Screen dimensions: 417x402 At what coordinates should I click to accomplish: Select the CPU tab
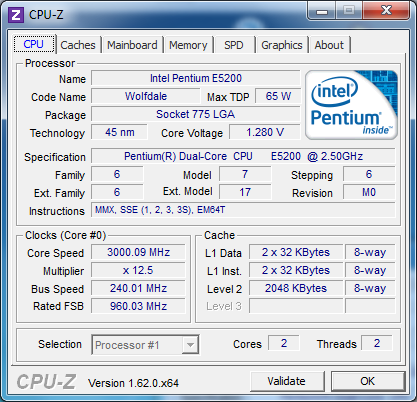[x=34, y=44]
